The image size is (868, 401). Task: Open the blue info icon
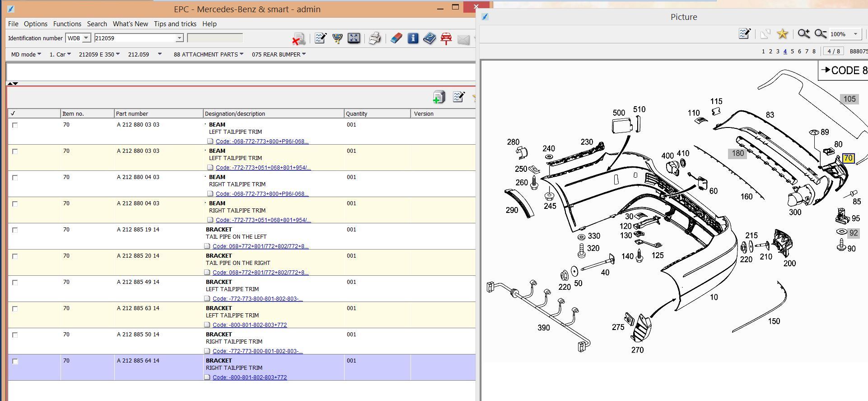pos(413,38)
